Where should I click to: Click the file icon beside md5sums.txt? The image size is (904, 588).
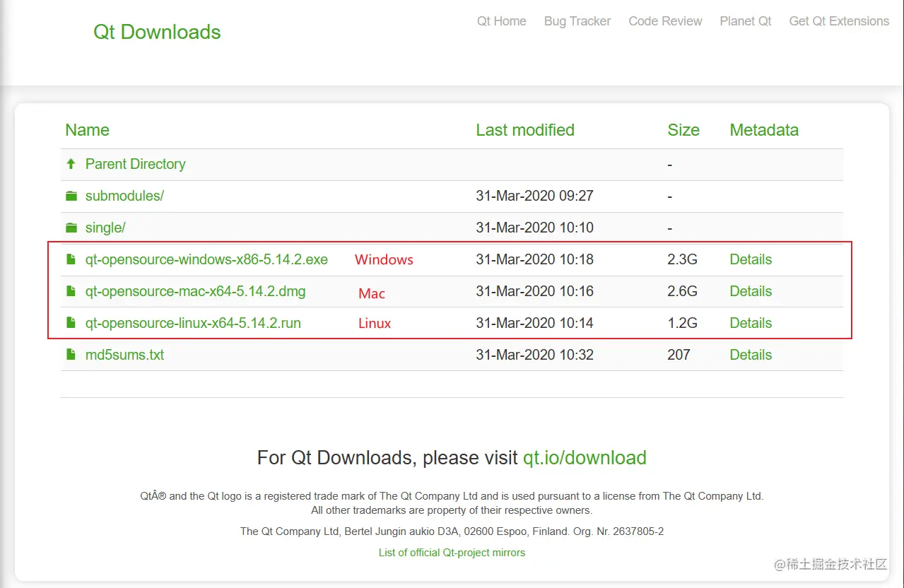tap(71, 355)
